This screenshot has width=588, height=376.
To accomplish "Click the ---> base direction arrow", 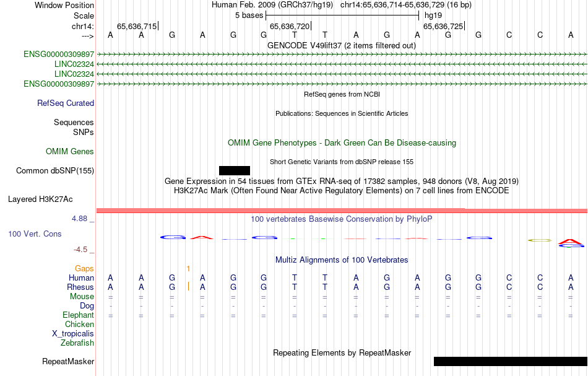I will [x=88, y=36].
